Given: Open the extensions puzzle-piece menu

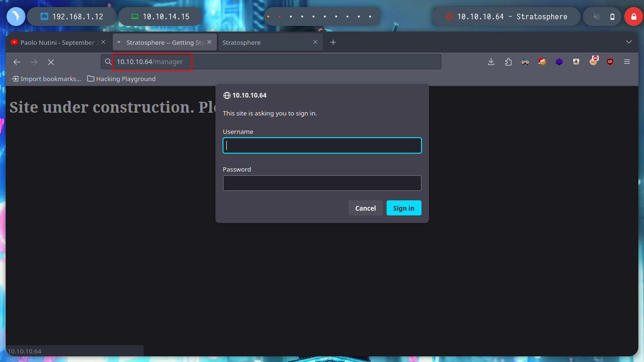Looking at the screenshot, I should (x=508, y=62).
